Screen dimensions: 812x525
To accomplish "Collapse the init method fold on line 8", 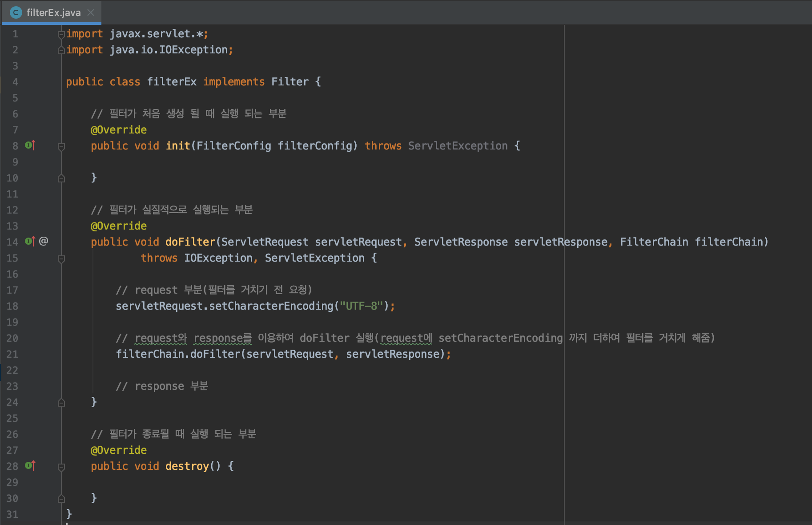I will click(61, 146).
